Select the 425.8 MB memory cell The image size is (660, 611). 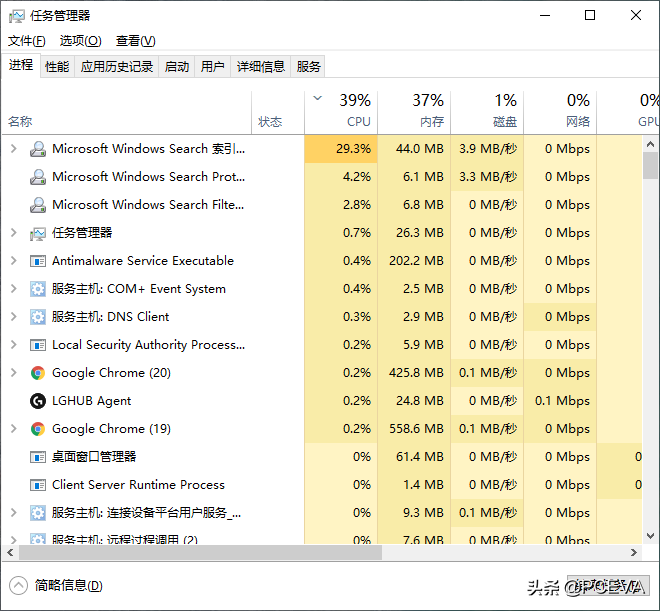(x=414, y=373)
